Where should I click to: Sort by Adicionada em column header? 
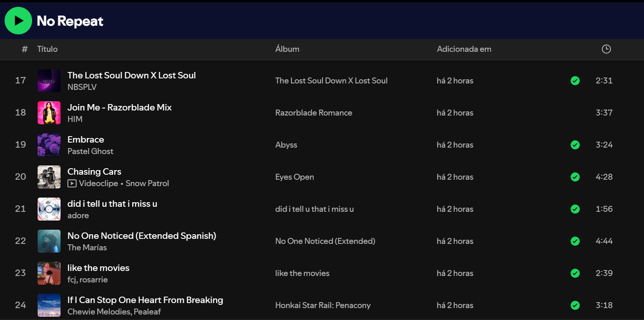tap(464, 49)
